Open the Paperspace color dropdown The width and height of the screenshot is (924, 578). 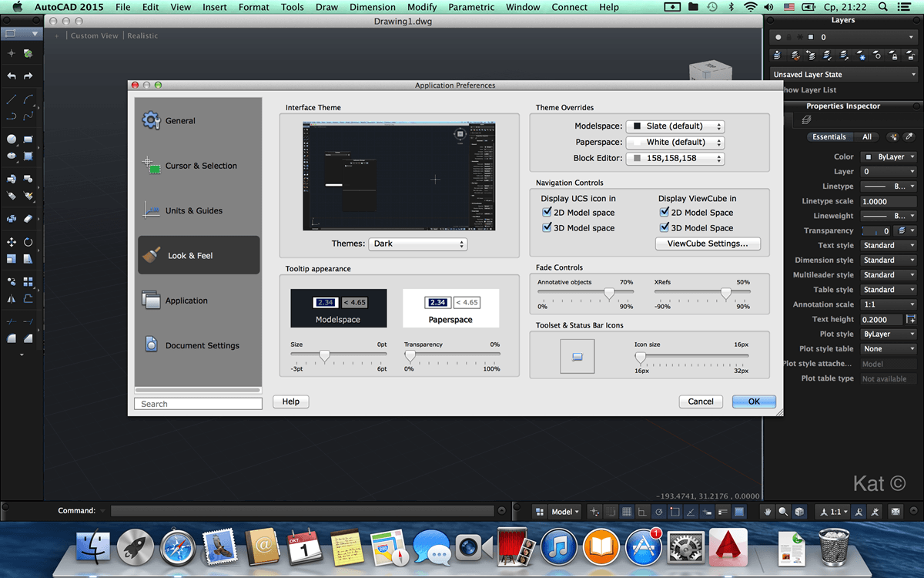click(x=675, y=143)
